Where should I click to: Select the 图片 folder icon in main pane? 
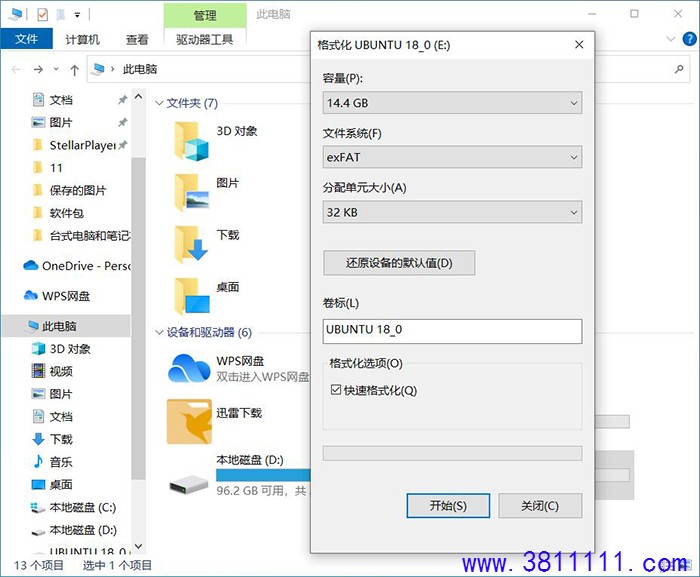[191, 192]
